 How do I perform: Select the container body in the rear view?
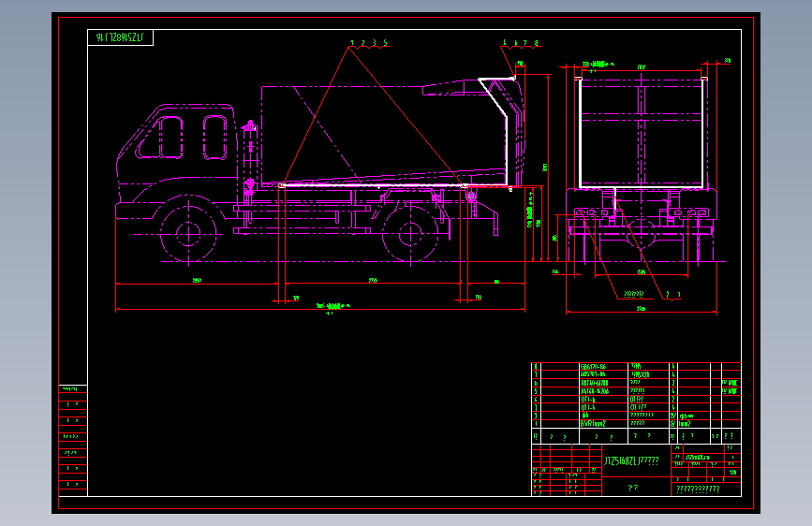click(642, 133)
